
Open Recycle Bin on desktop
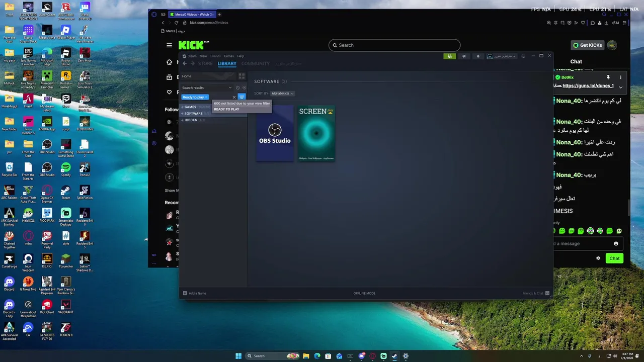9,169
